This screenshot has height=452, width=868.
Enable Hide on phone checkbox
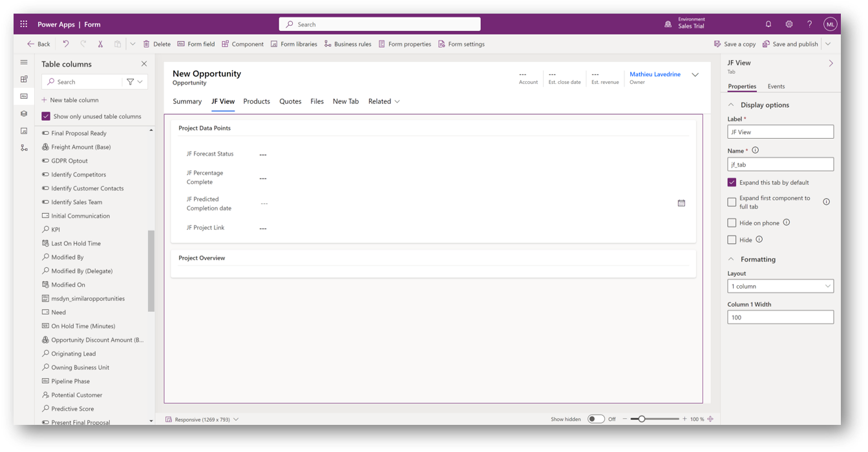(x=732, y=223)
